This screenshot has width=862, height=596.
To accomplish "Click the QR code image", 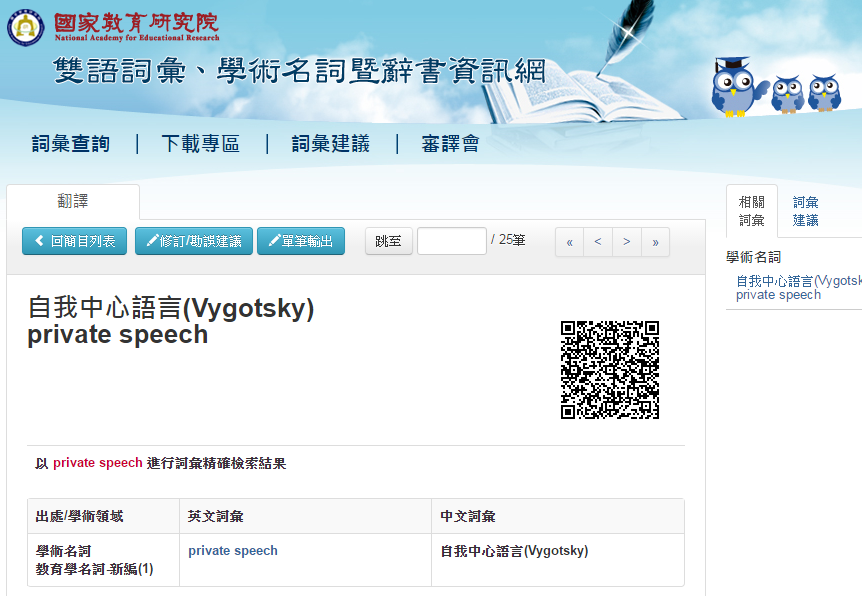I will pyautogui.click(x=609, y=369).
